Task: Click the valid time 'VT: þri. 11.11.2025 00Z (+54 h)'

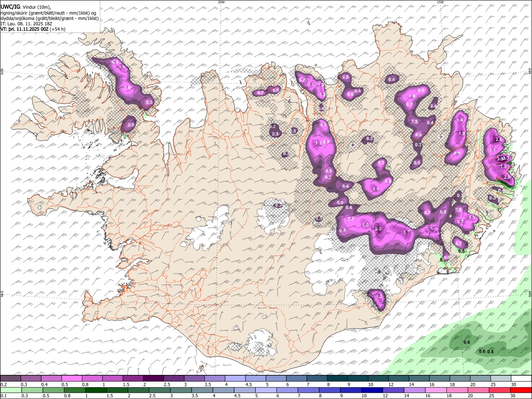Action: (33, 29)
